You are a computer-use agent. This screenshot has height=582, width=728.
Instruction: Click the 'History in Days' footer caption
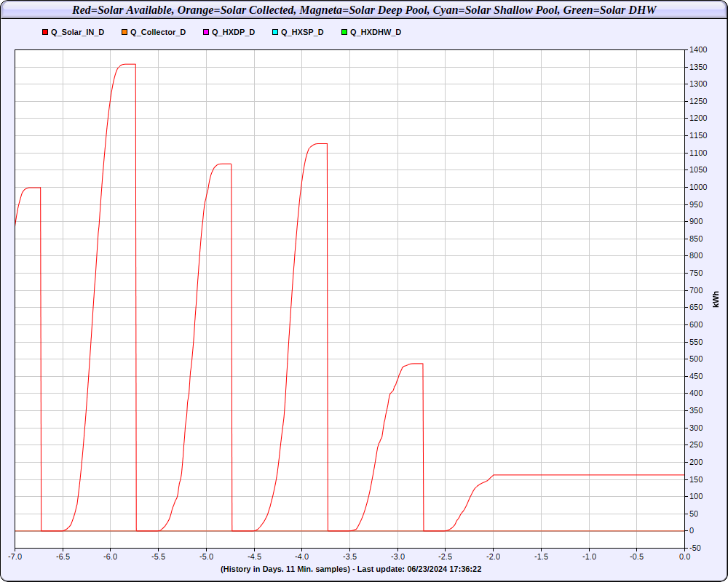(351, 569)
